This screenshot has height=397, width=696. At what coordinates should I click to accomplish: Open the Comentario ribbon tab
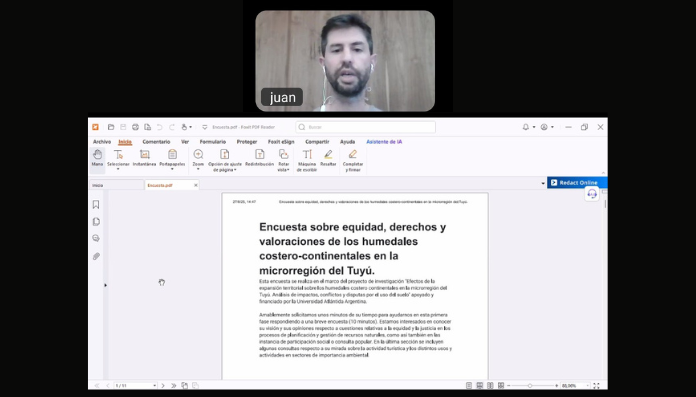(156, 142)
